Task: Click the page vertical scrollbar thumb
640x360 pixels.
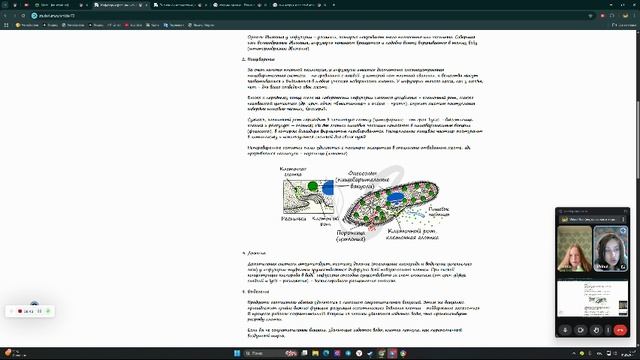Action: 638,139
